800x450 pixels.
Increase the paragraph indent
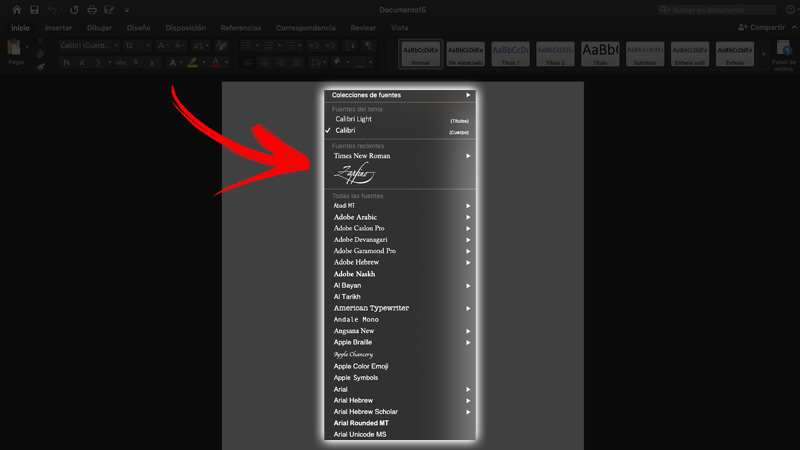330,45
